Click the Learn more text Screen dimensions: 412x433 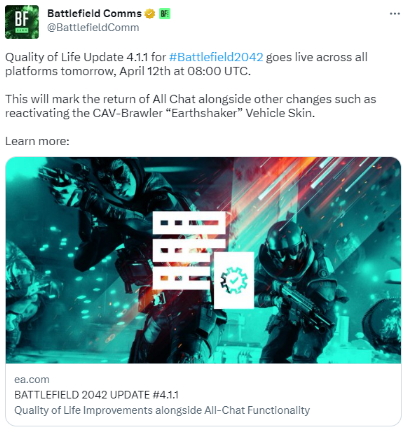pos(37,141)
